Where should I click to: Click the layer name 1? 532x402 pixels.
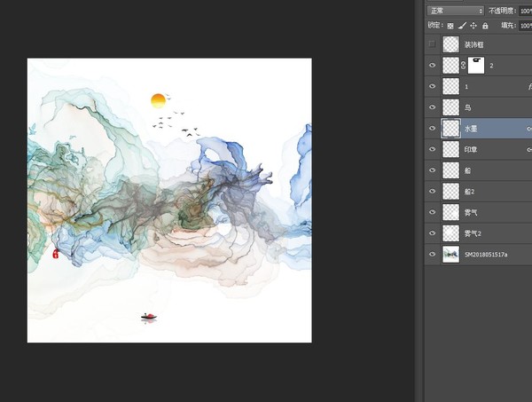point(466,87)
